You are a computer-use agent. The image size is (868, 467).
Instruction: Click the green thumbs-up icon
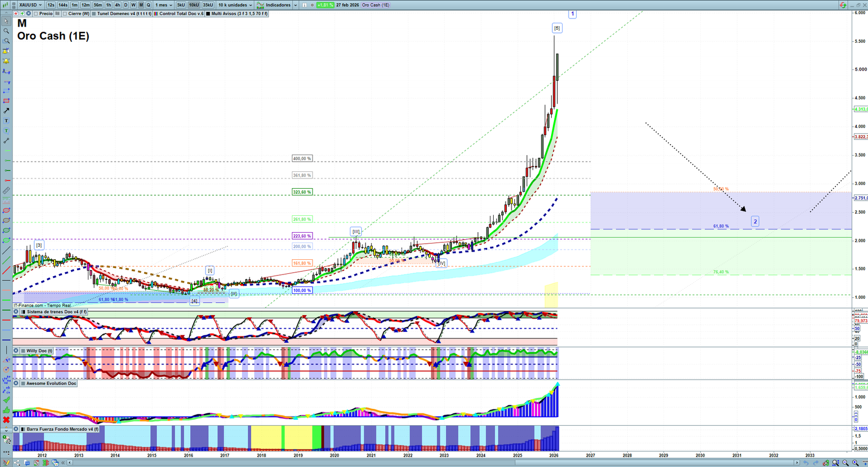click(x=7, y=410)
